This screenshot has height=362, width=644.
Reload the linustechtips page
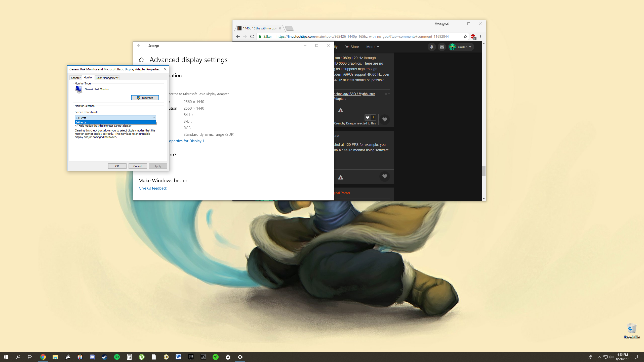pos(252,36)
